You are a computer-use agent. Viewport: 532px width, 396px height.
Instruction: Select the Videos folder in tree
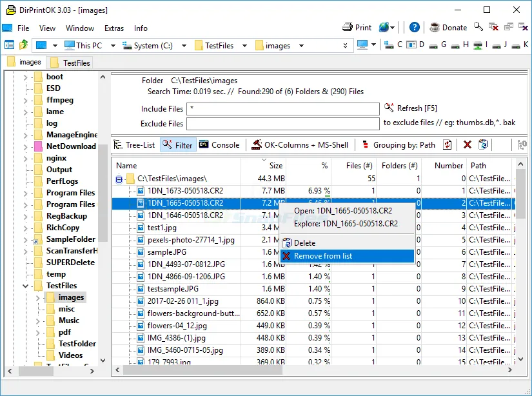pyautogui.click(x=64, y=355)
